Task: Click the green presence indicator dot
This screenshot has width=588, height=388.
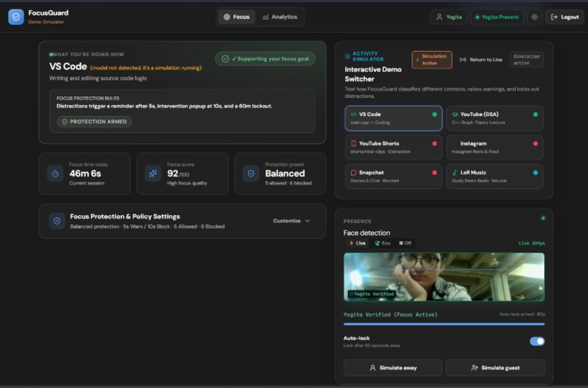Action: [543, 218]
